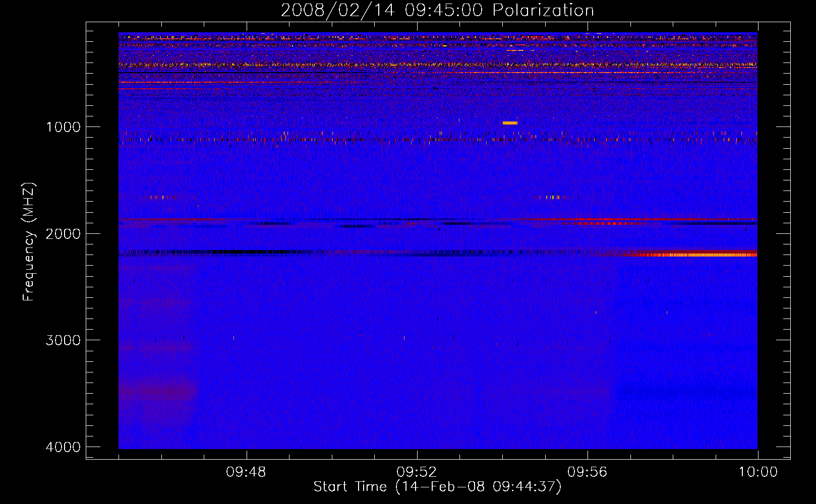Click the 09:52 time tick label
This screenshot has height=504, width=816.
(417, 472)
